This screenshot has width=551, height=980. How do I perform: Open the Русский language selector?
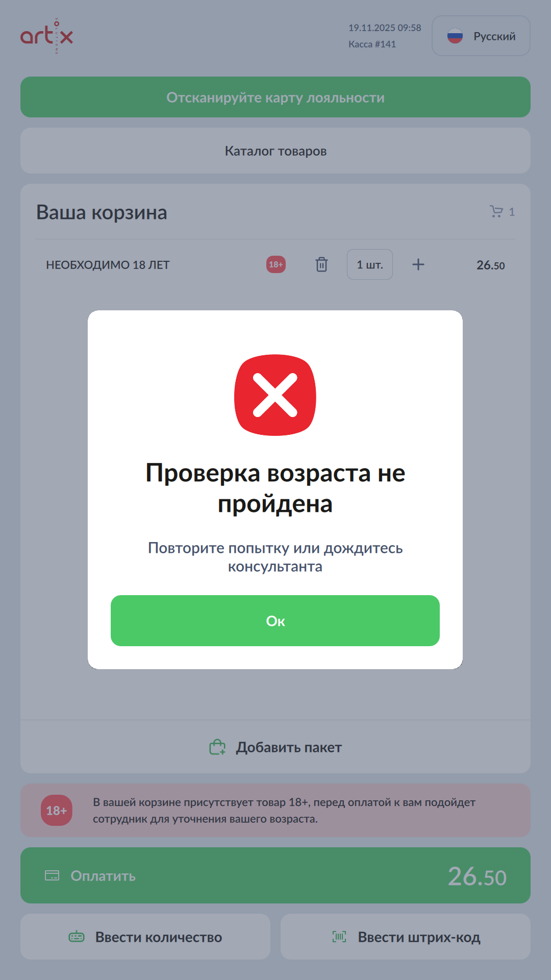481,36
